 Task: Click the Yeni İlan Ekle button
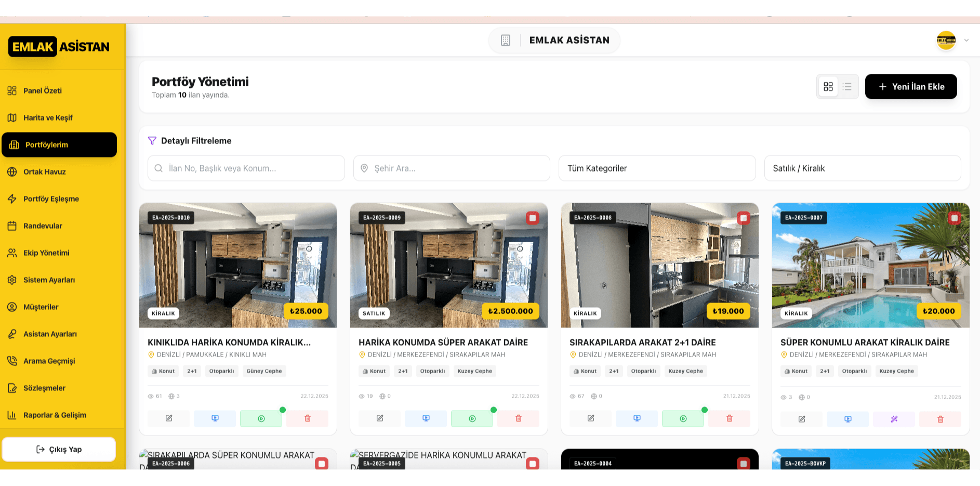click(x=910, y=87)
